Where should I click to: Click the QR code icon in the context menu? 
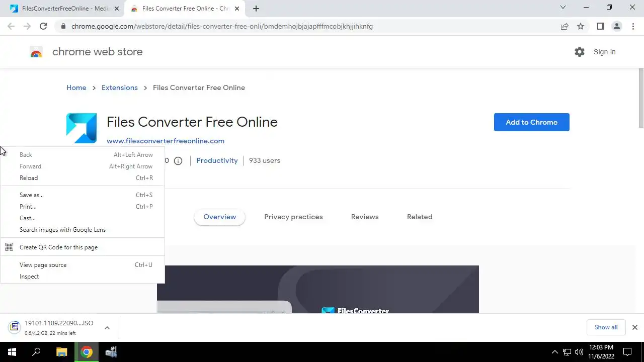click(9, 247)
